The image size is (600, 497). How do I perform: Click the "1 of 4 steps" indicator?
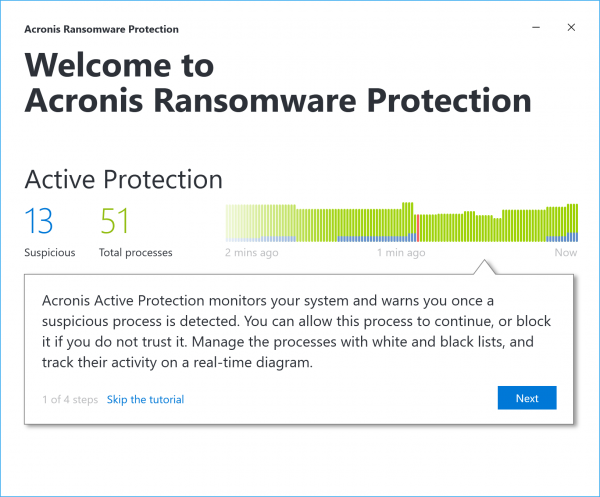[70, 399]
